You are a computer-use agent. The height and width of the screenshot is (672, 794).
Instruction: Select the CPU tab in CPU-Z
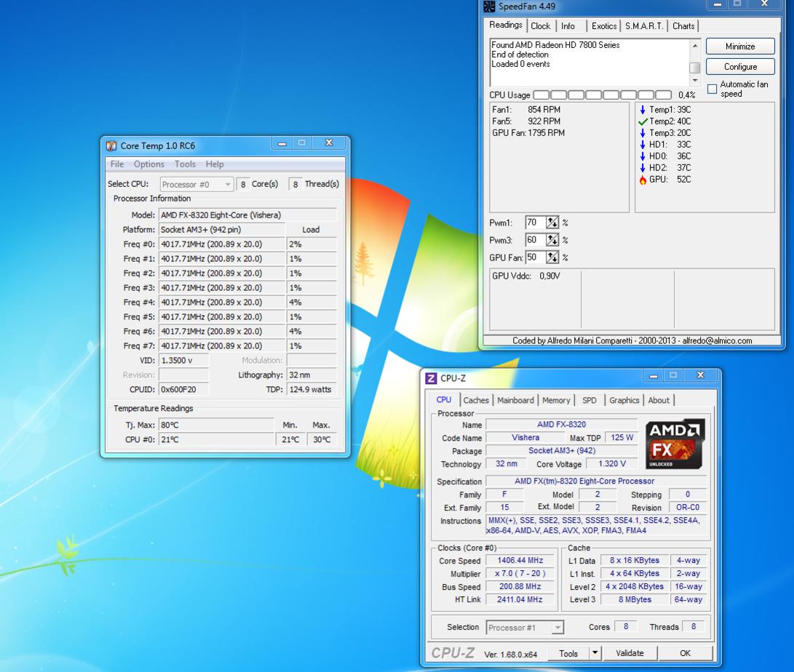coord(444,399)
